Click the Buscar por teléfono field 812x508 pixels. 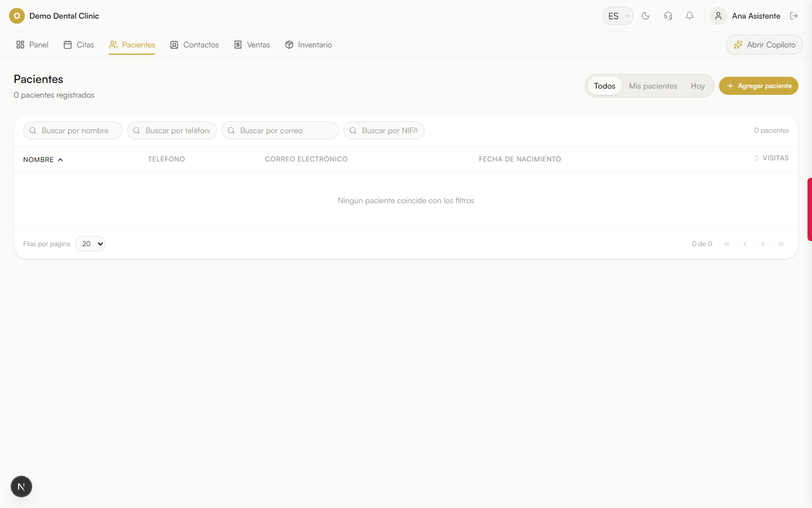pyautogui.click(x=172, y=130)
